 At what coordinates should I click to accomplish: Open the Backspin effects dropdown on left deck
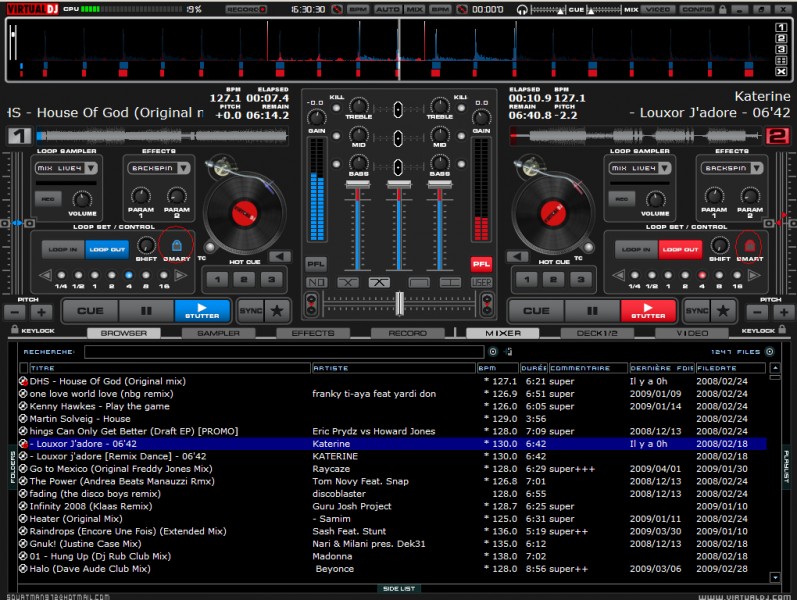click(159, 169)
